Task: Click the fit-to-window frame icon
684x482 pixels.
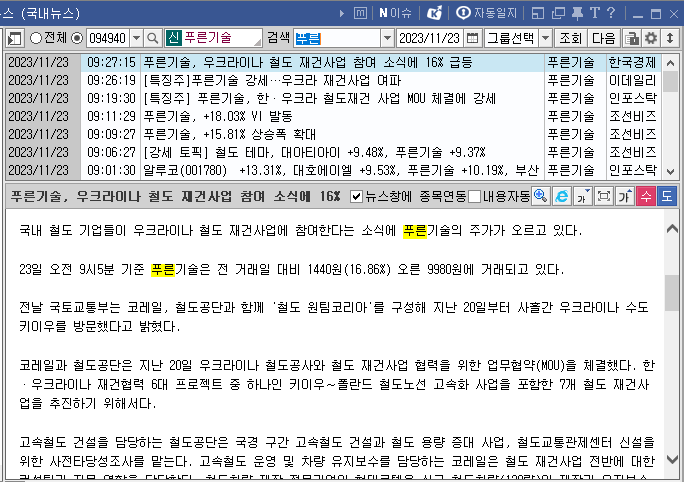Action: 603,196
